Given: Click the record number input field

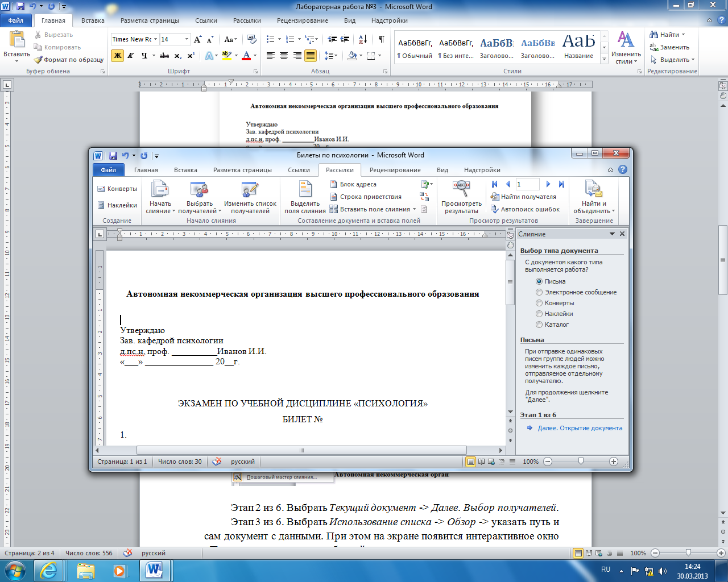Looking at the screenshot, I should pyautogui.click(x=527, y=184).
